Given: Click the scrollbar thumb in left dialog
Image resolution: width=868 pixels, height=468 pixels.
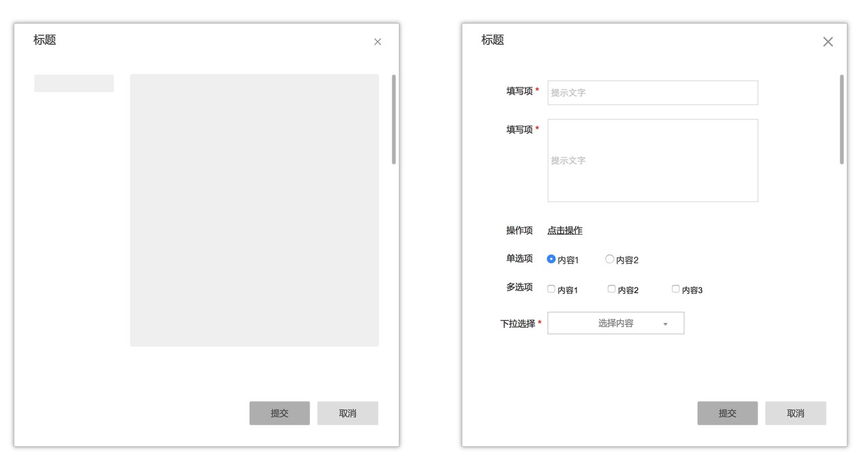Looking at the screenshot, I should coord(393,119).
